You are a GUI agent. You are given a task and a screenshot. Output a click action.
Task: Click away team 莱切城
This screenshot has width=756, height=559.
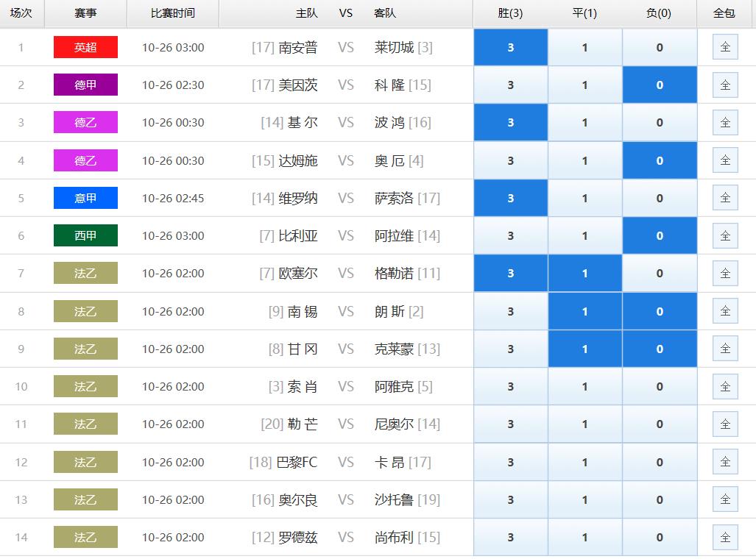click(394, 47)
